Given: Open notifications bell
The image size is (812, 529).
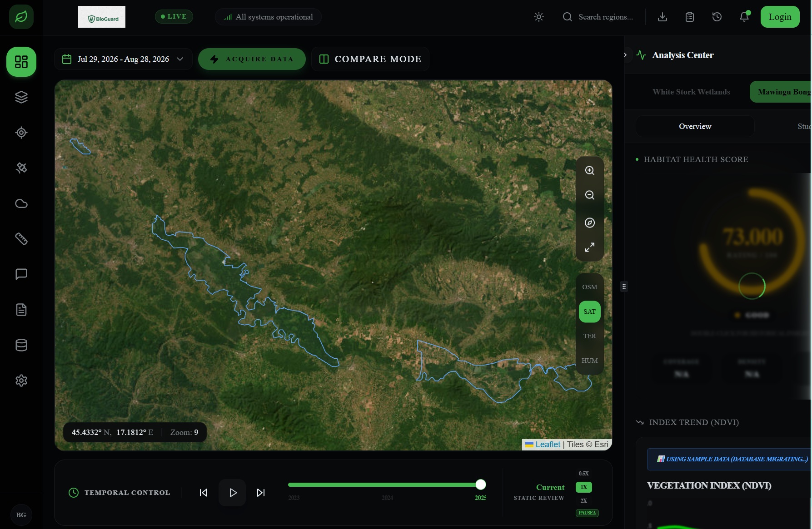Looking at the screenshot, I should (x=744, y=17).
